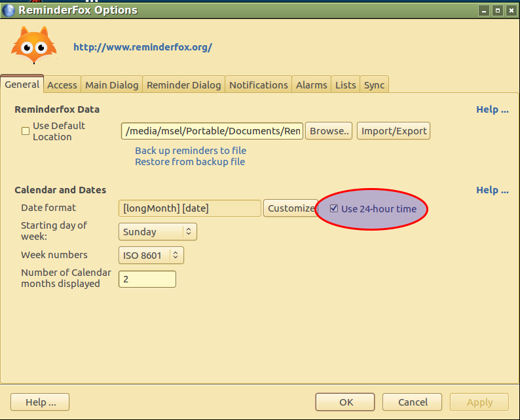Select the Notifications tab

[x=258, y=85]
